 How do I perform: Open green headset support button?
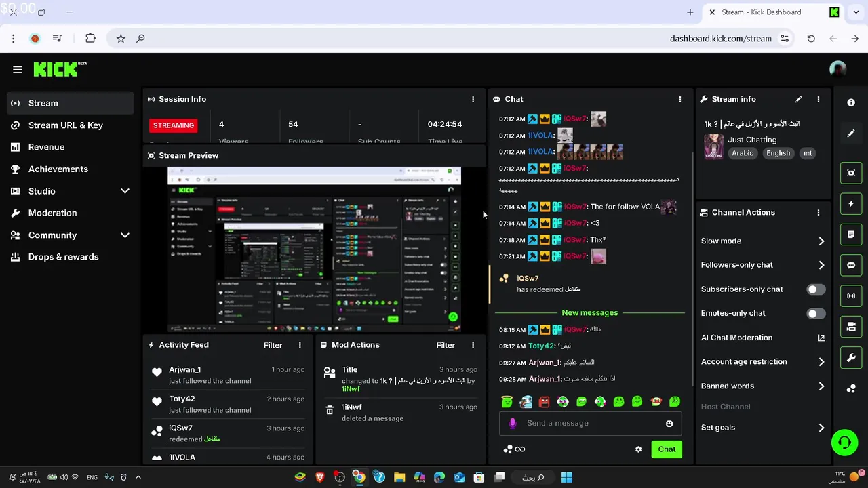[x=844, y=443]
